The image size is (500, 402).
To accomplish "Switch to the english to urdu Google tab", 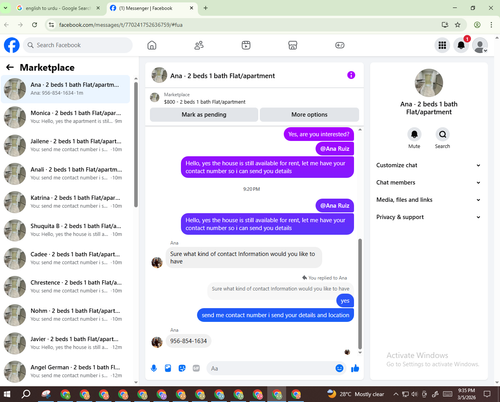I will click(59, 8).
